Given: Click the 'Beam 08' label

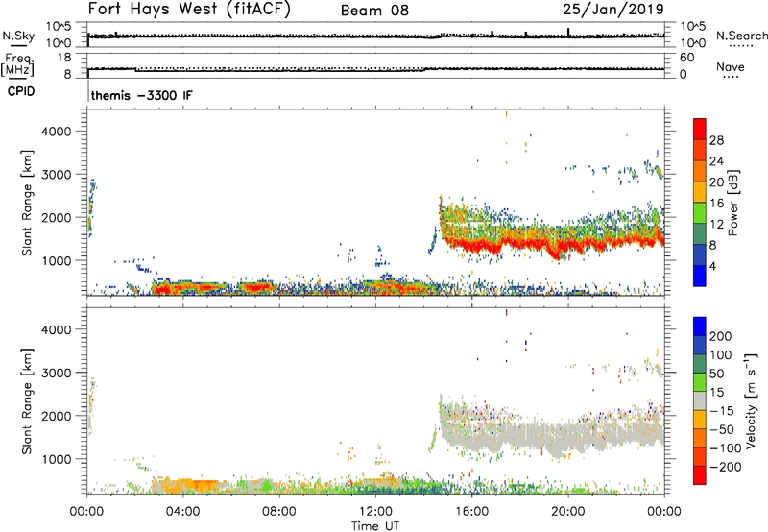Looking at the screenshot, I should [x=374, y=11].
